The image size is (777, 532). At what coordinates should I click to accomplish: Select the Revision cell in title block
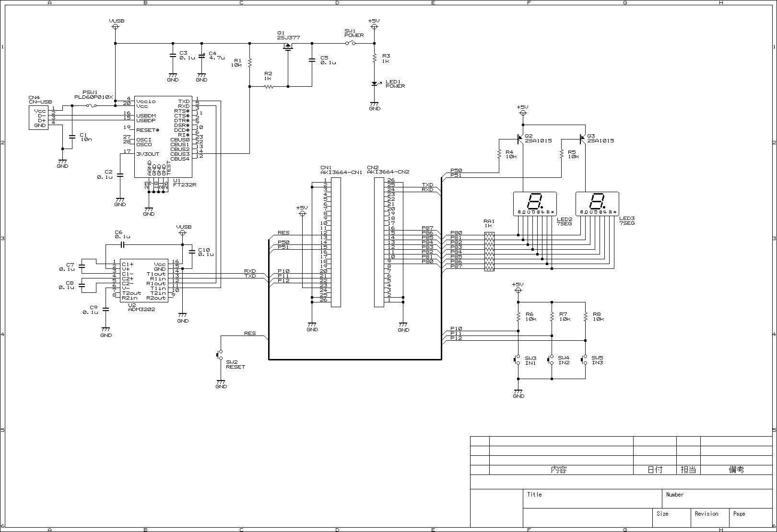tap(710, 518)
